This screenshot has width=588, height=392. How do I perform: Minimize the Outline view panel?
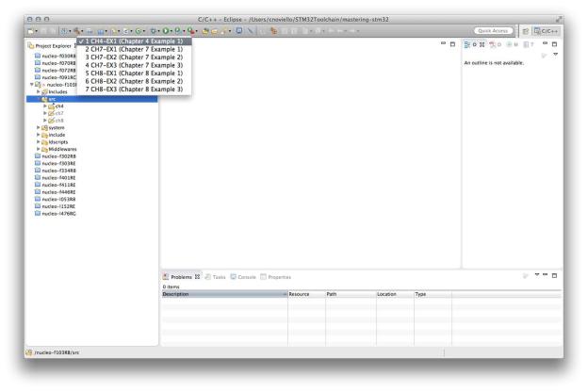pyautogui.click(x=545, y=44)
